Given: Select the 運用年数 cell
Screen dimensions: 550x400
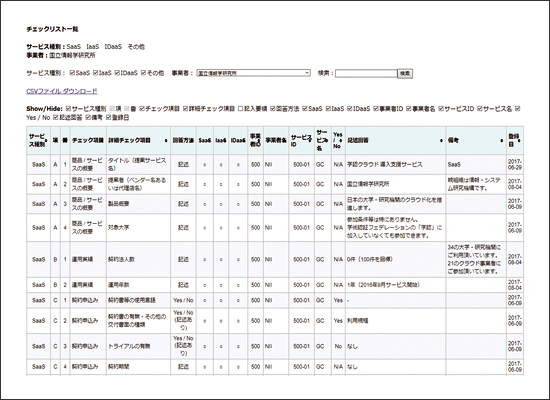Looking at the screenshot, I should [138, 285].
